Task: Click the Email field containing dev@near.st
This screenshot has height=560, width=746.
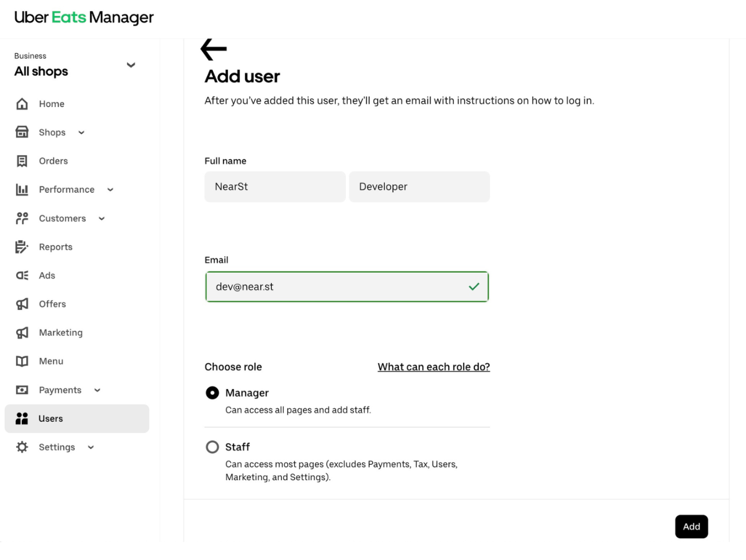Action: click(x=337, y=287)
